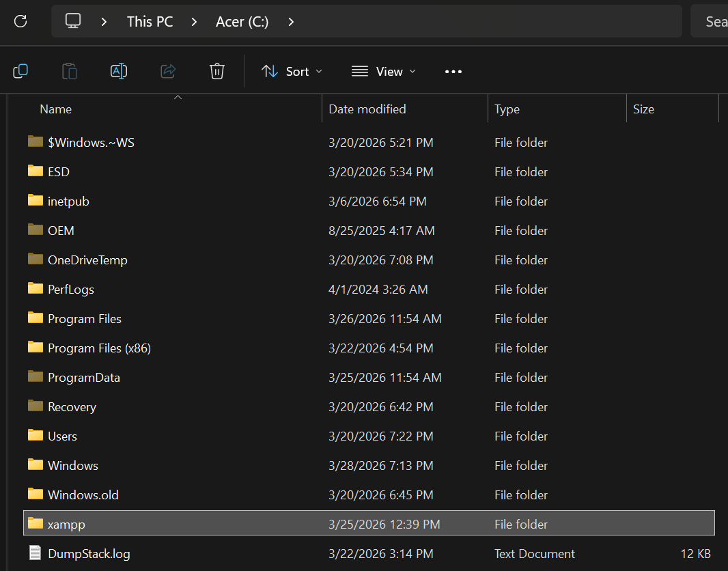This screenshot has width=728, height=571.
Task: Select the Windows.old folder icon
Action: tap(36, 493)
